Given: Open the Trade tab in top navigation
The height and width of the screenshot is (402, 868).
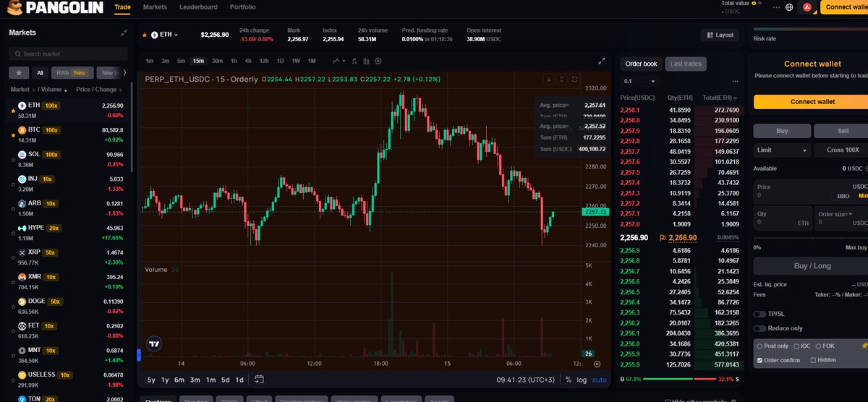Looking at the screenshot, I should click(122, 7).
